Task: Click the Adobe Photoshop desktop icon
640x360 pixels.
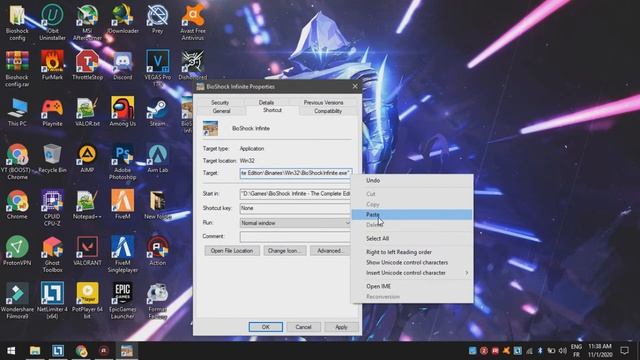Action: point(122,161)
